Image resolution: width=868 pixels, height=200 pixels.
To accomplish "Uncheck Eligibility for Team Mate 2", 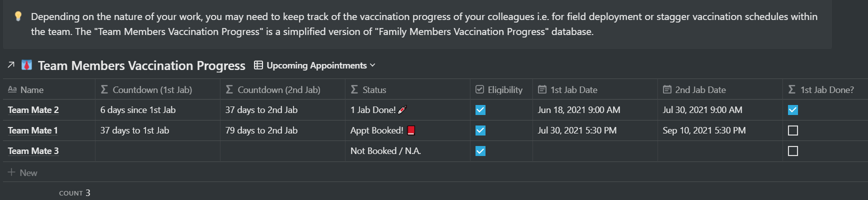I will click(x=480, y=110).
